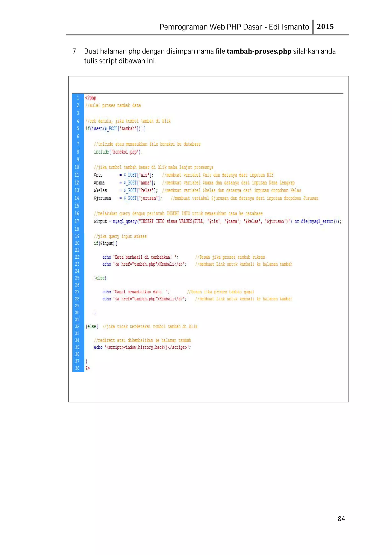Click the '}else{' on line 25

point(100,278)
